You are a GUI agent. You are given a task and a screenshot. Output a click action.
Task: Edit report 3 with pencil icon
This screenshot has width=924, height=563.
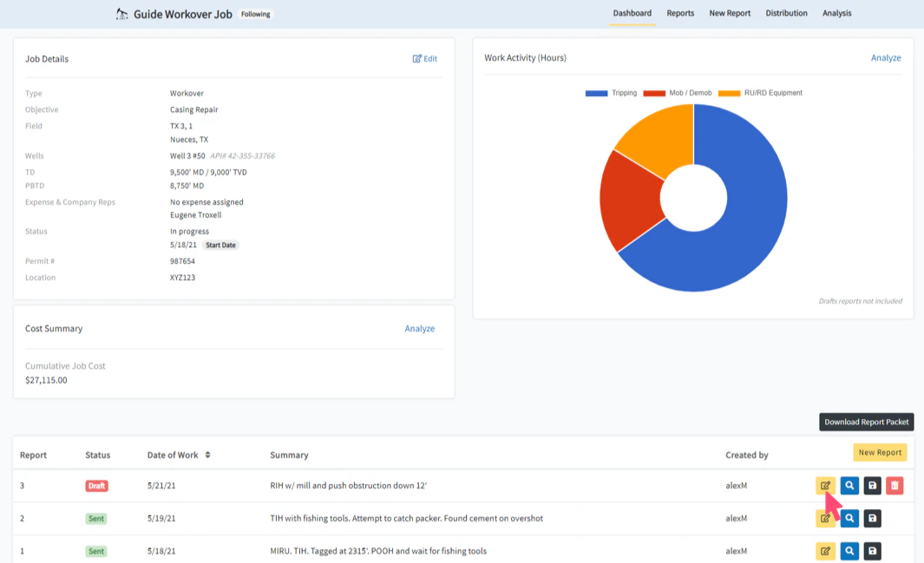[x=826, y=486]
